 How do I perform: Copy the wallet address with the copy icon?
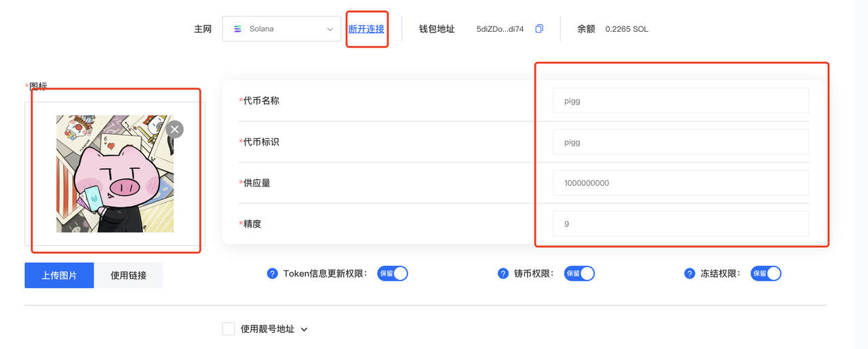pyautogui.click(x=539, y=29)
